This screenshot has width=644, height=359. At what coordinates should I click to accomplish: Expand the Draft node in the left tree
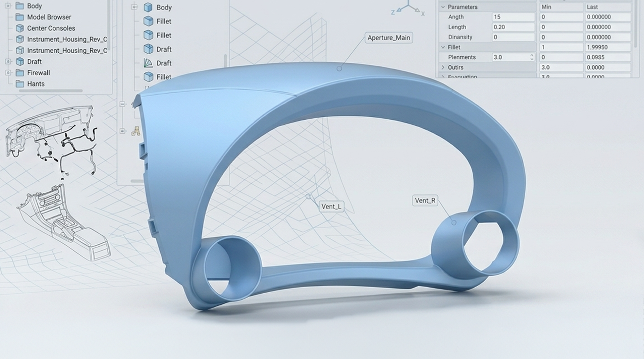click(8, 61)
